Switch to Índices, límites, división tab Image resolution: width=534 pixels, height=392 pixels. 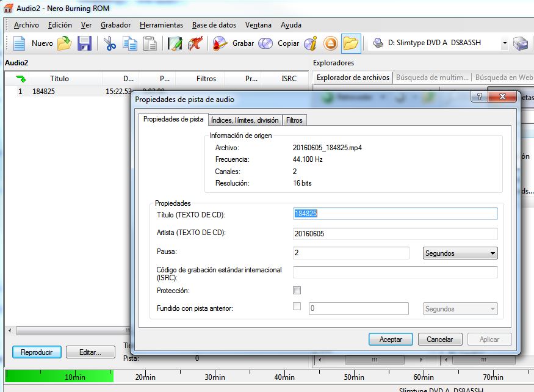click(x=245, y=120)
